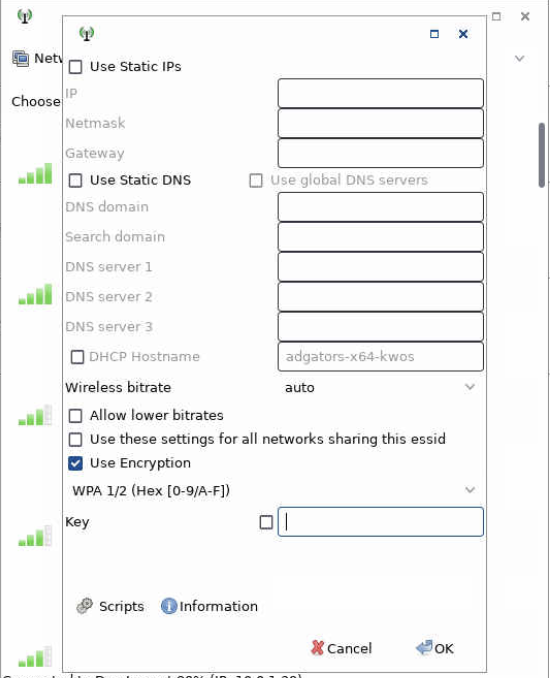Enable the Use Static DNS checkbox
The height and width of the screenshot is (678, 550).
(x=76, y=180)
